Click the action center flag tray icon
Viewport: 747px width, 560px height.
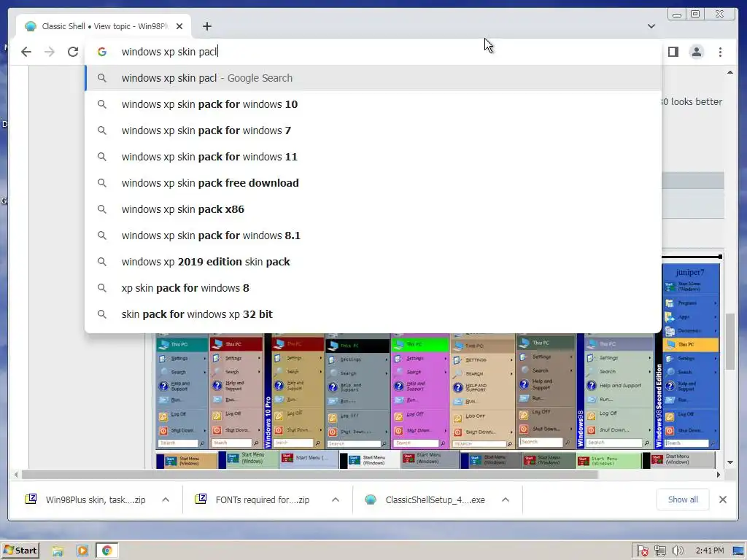(x=642, y=551)
